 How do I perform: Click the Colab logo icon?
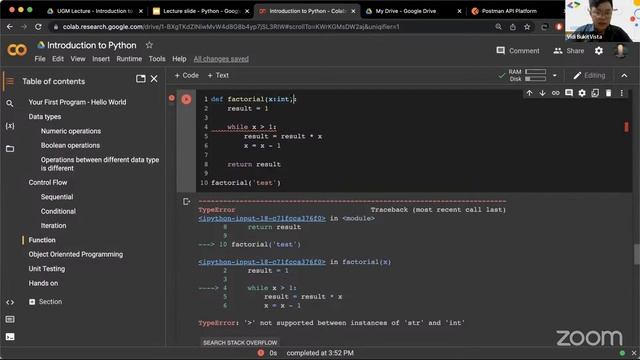[x=17, y=50]
